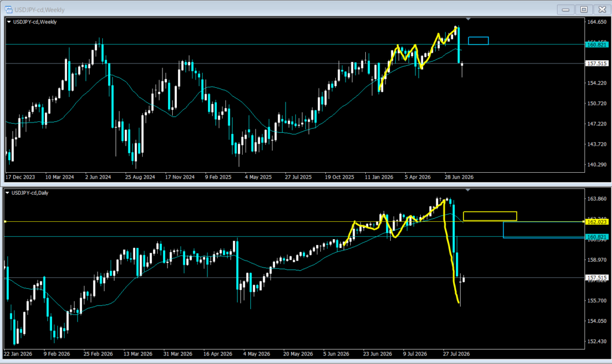612x364 pixels.
Task: Restore the USDJPY-cd,Weekly chart window size
Action: click(584, 10)
